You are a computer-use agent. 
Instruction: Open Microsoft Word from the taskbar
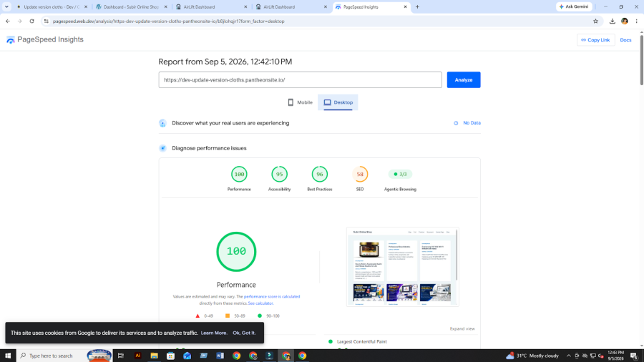(220, 356)
